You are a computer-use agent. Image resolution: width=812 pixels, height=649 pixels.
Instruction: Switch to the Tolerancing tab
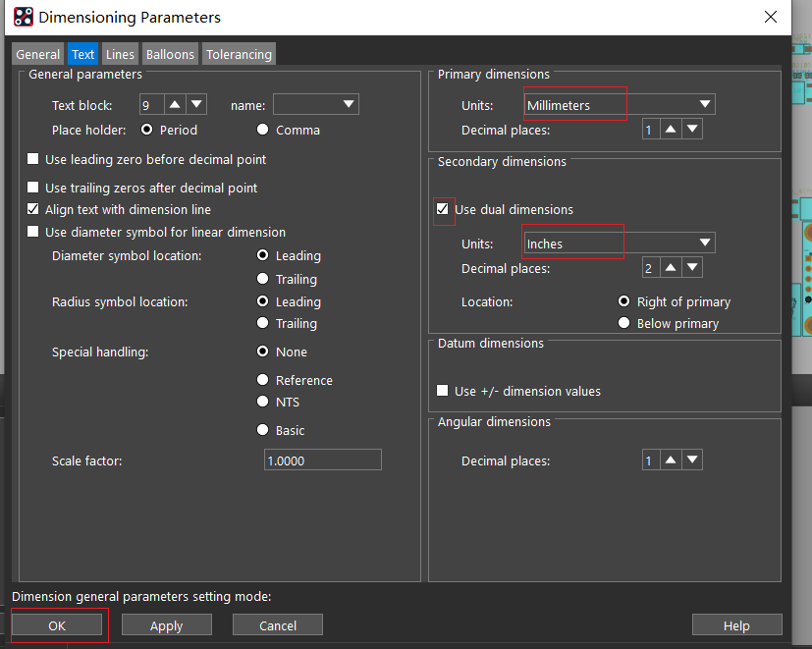pos(239,54)
